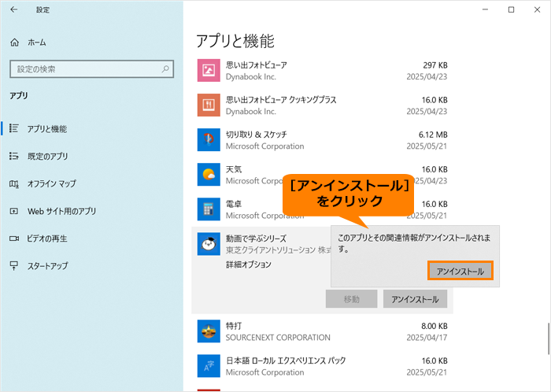Click the 思い出フォトビューア pink app icon
The image size is (551, 392).
pos(209,70)
